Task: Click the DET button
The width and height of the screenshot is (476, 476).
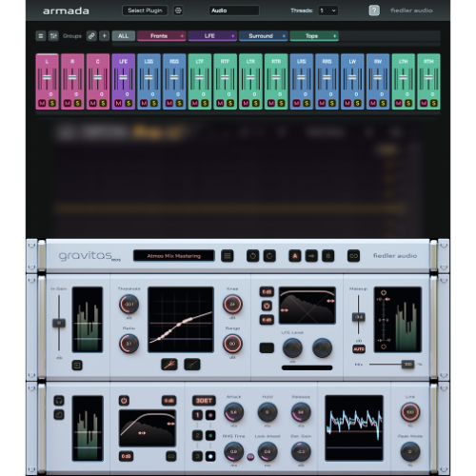Action: point(204,401)
